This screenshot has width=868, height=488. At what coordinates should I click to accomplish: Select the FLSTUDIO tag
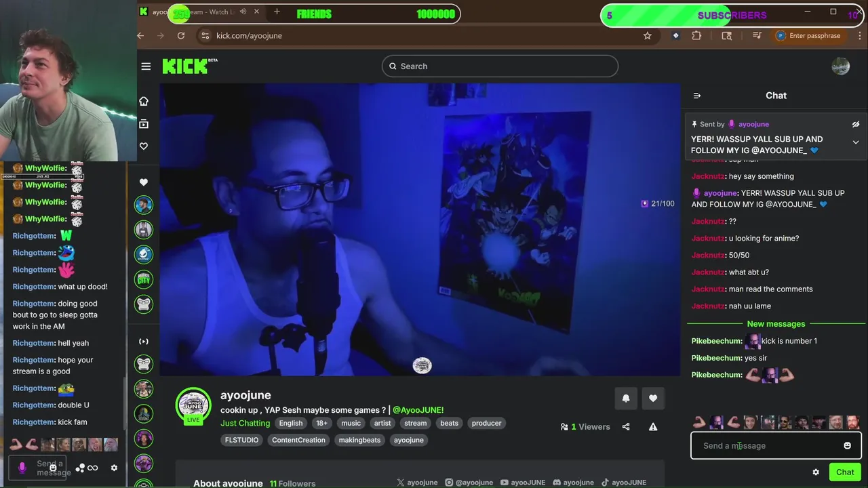pos(241,440)
